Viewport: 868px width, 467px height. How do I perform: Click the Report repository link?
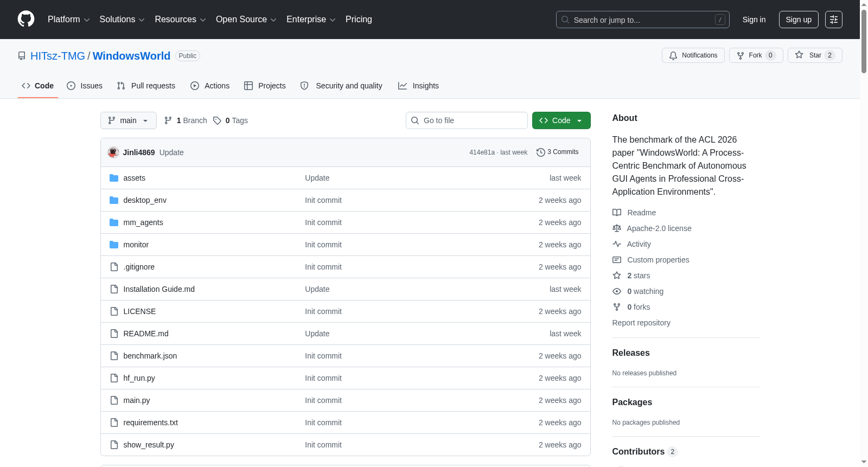coord(641,323)
